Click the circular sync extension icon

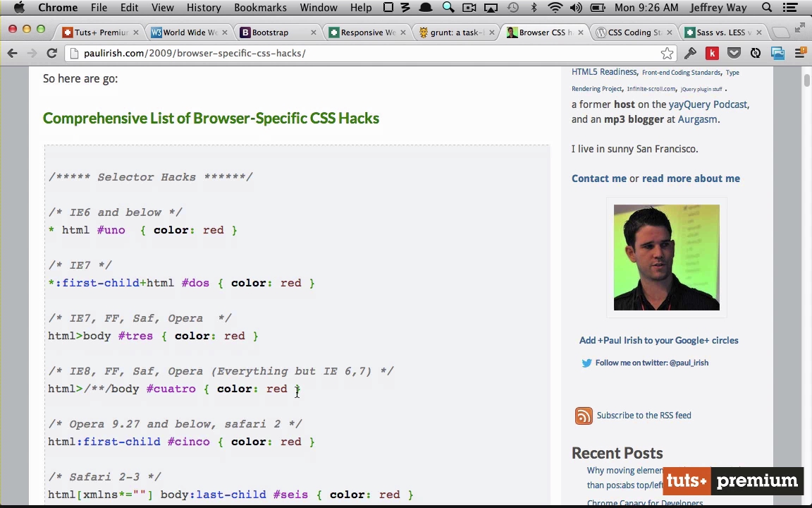[756, 53]
